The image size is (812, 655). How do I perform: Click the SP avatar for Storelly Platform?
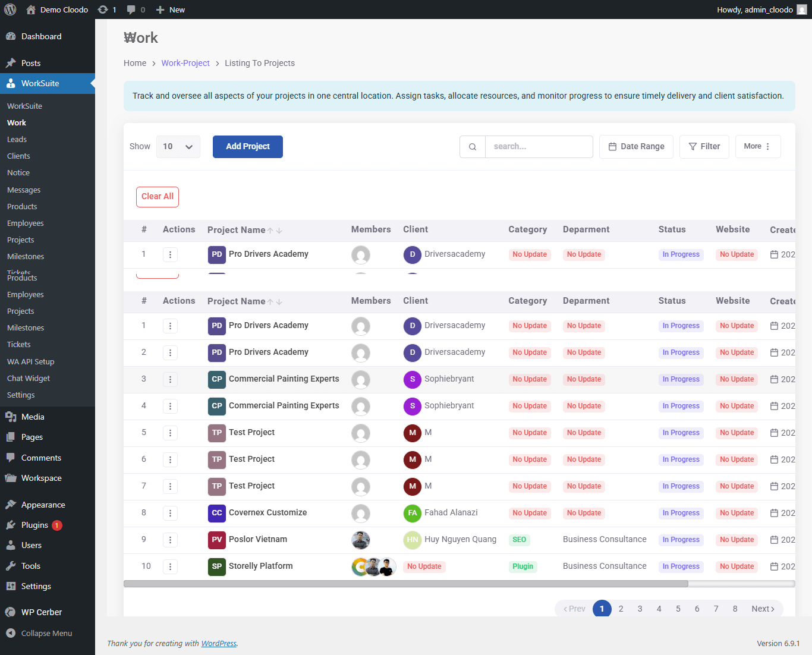216,566
